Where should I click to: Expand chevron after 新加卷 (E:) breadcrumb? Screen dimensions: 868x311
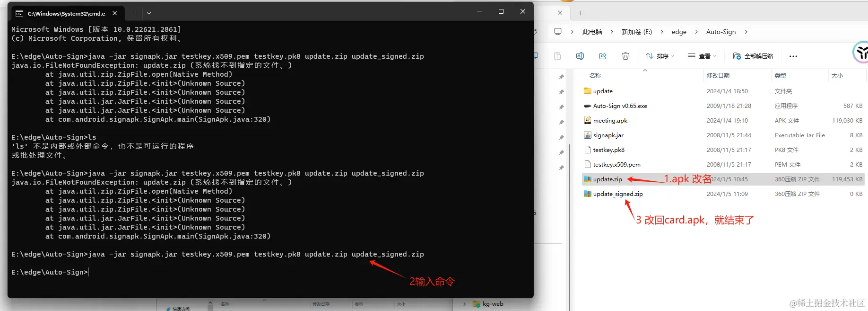point(661,32)
